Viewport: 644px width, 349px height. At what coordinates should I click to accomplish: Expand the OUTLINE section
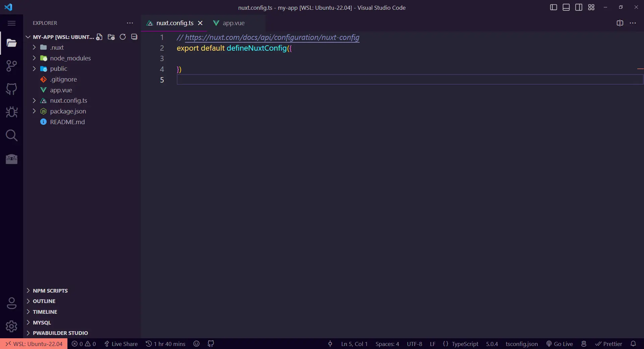(x=44, y=301)
